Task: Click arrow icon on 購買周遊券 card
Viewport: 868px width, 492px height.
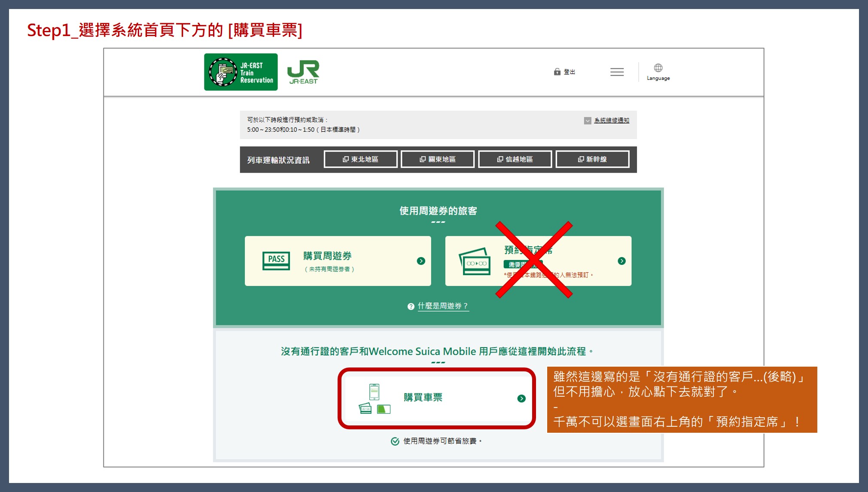Action: coord(421,261)
